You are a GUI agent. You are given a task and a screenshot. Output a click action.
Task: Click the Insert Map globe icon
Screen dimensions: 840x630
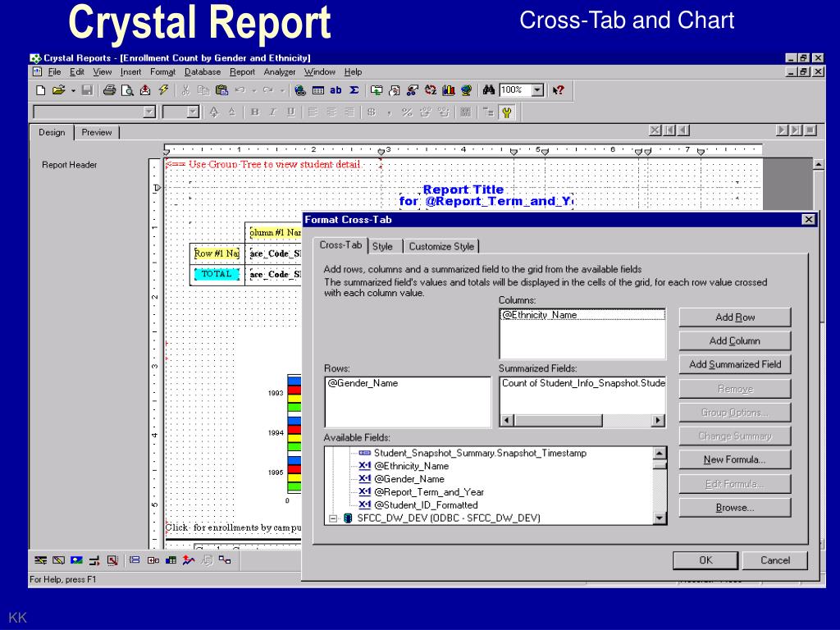pos(466,90)
